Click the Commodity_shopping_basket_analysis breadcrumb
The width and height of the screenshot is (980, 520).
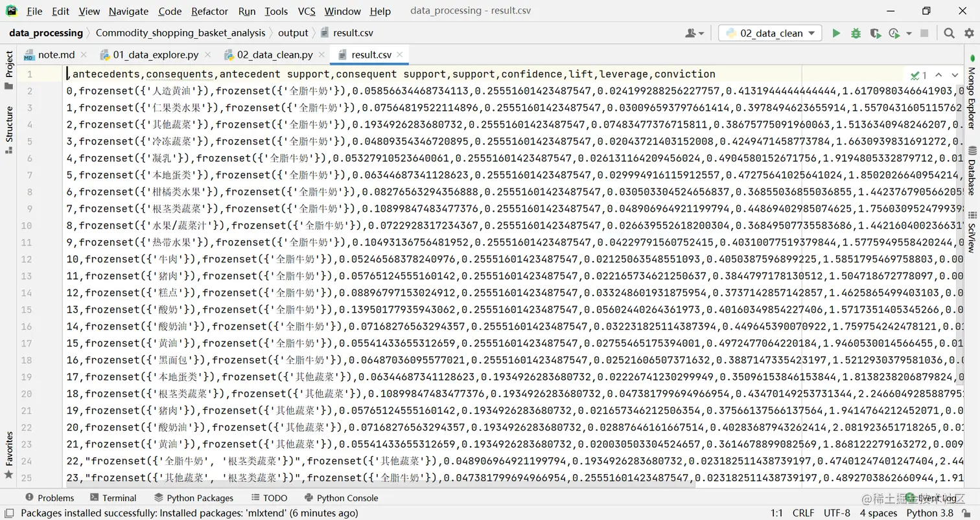180,33
